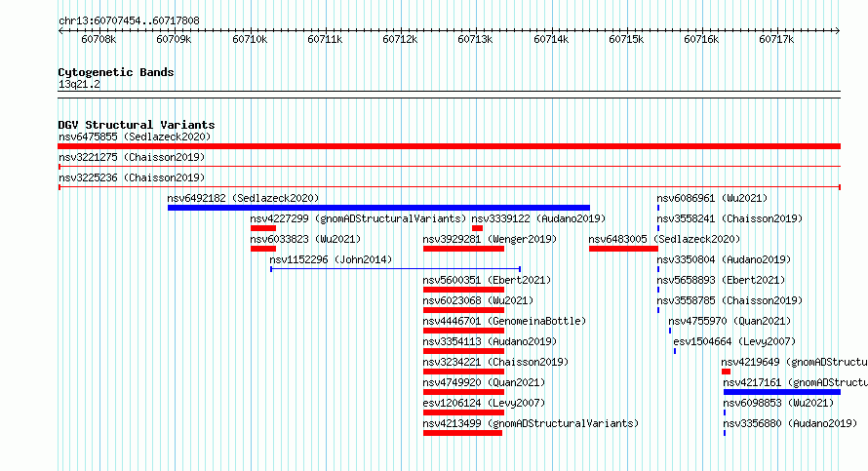Open the esv1206124 (Levy2007) label
The image size is (868, 471).
tap(484, 403)
